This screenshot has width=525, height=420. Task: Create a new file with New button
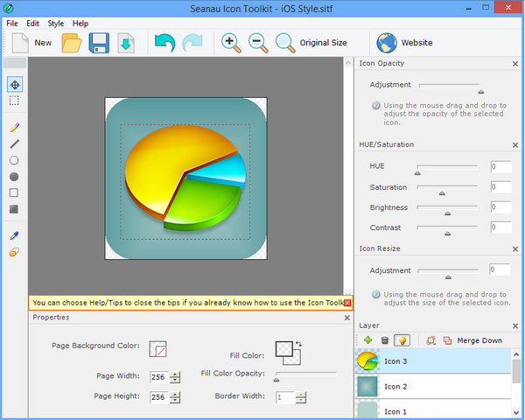coord(31,43)
